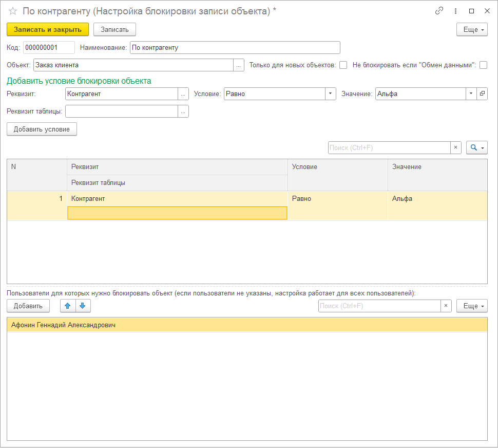Open the three-dot window options menu

tap(455, 11)
